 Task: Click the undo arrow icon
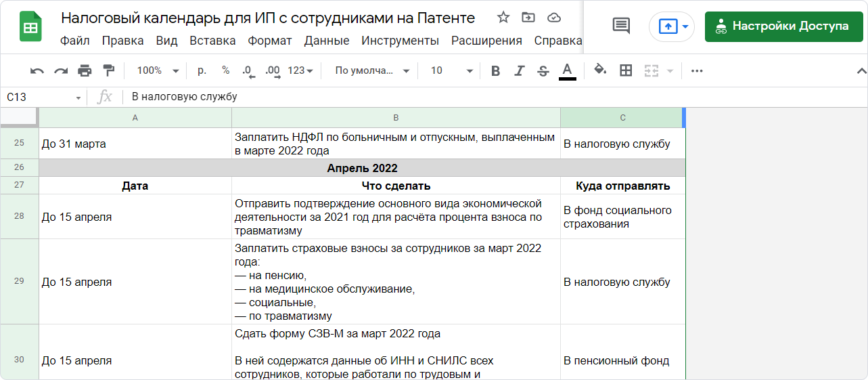coord(37,70)
